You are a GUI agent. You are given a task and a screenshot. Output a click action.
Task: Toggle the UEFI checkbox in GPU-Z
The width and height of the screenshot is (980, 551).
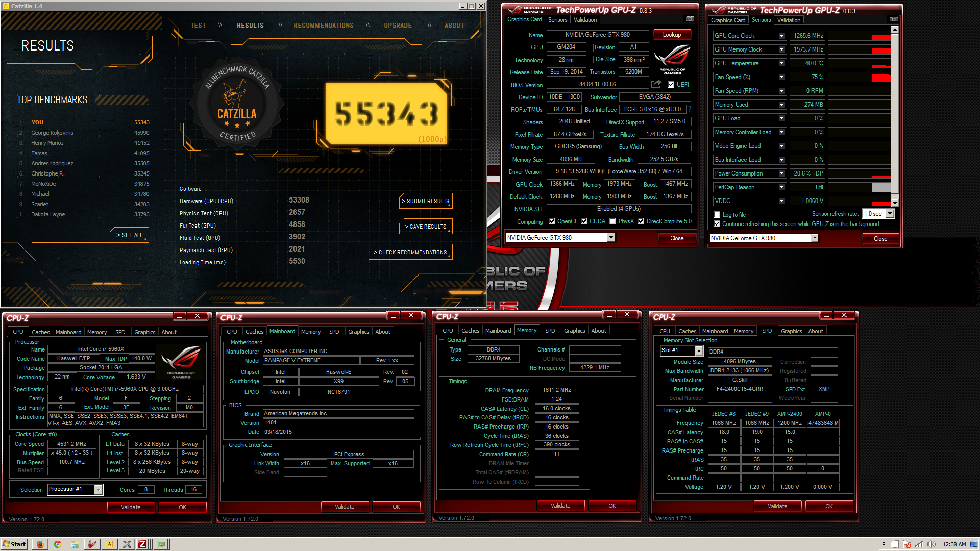(671, 85)
